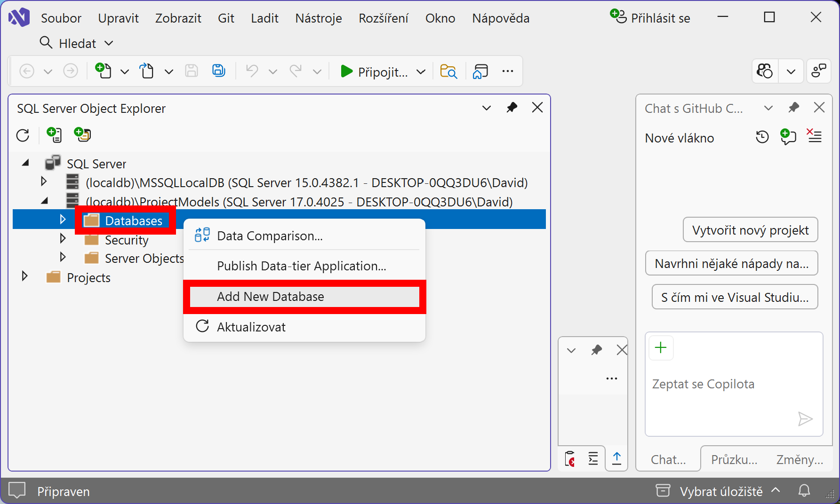840x504 pixels.
Task: Open notifications bell in status bar
Action: click(x=804, y=491)
